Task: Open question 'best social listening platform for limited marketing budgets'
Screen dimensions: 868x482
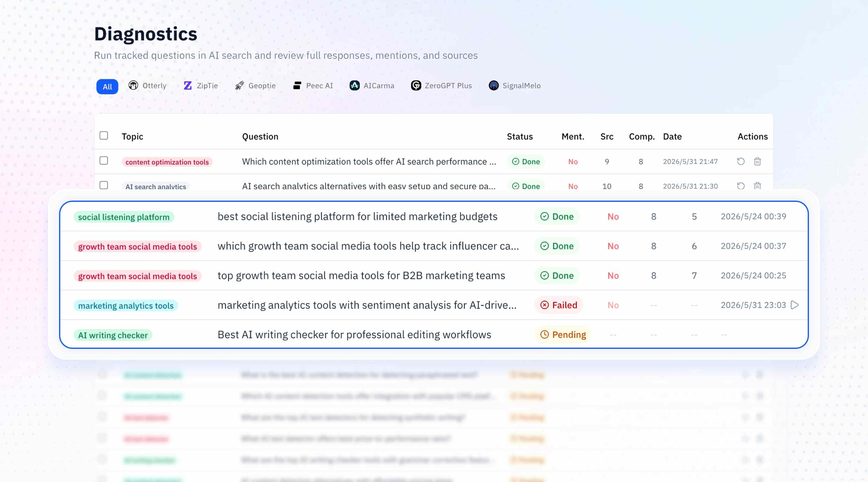Action: coord(357,216)
